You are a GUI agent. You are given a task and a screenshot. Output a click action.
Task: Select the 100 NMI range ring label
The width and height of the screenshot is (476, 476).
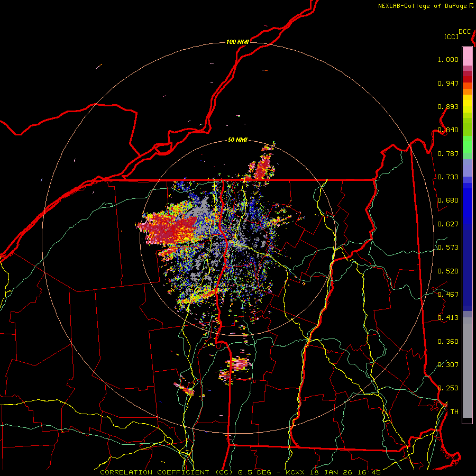click(x=237, y=42)
